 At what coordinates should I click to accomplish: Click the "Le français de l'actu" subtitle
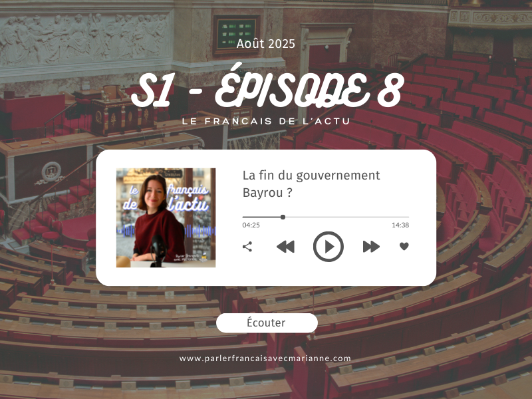[x=266, y=121]
